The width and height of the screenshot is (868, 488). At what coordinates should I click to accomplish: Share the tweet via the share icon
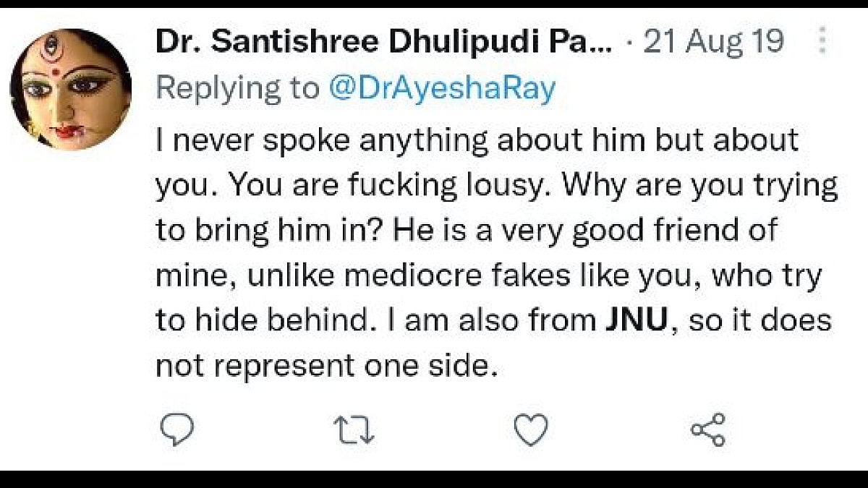pos(707,431)
